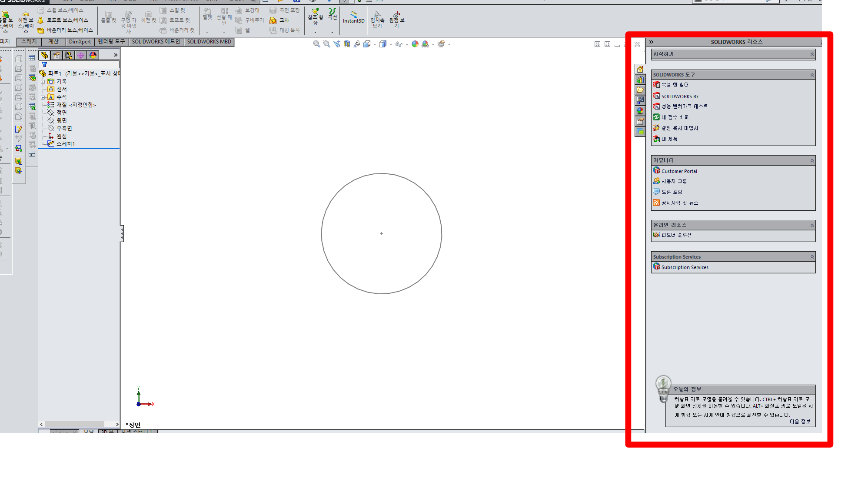Open the Customer Portal link
868x482 pixels.
coord(679,171)
